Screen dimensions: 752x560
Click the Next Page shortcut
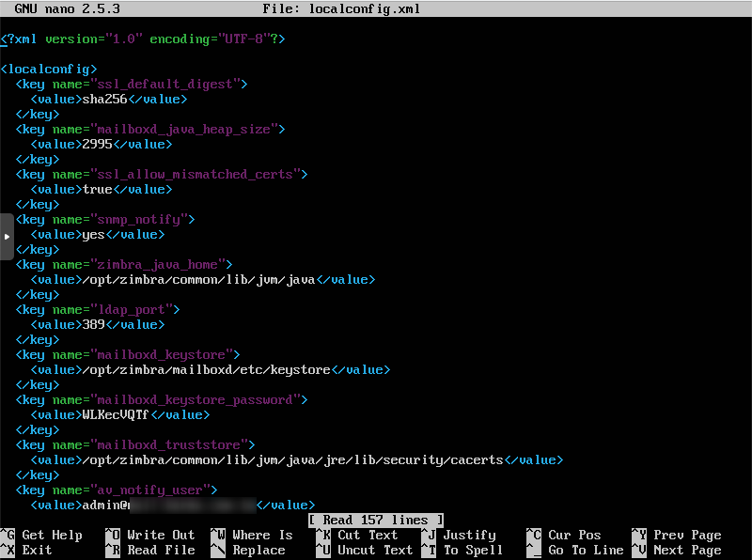[x=677, y=551]
